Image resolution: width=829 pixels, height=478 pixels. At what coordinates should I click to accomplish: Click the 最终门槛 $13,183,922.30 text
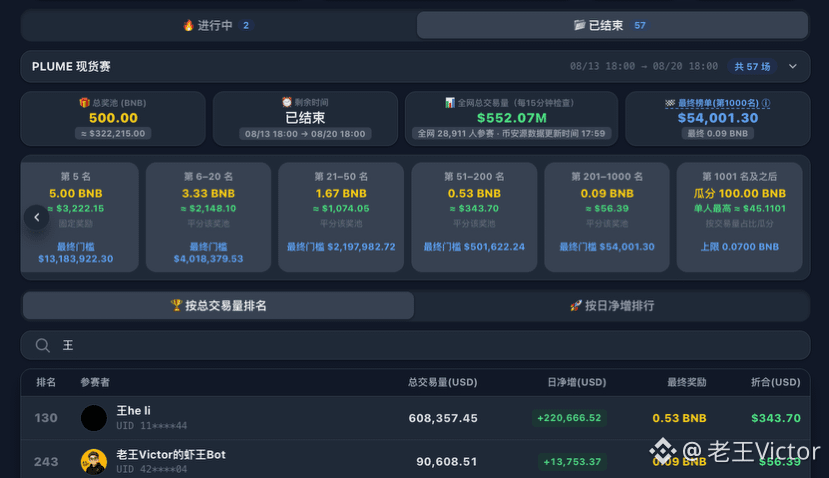(76, 253)
